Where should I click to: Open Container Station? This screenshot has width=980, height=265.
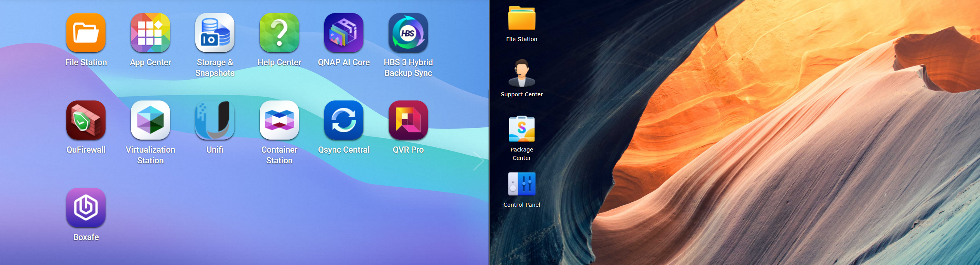click(x=279, y=120)
